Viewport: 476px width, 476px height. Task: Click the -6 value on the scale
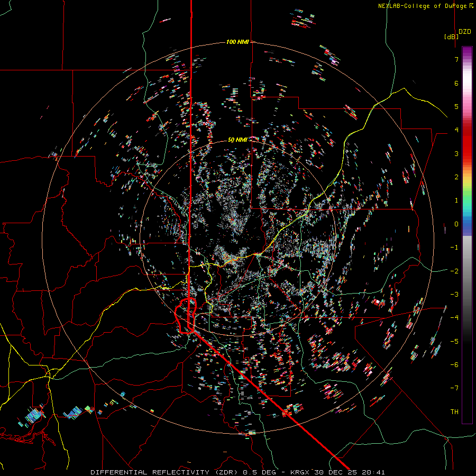coord(454,364)
